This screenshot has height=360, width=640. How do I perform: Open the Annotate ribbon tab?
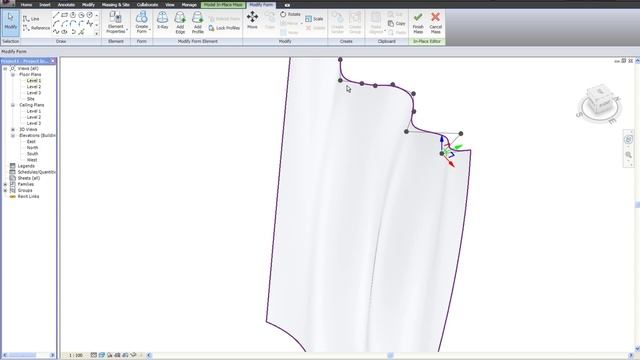coord(66,5)
